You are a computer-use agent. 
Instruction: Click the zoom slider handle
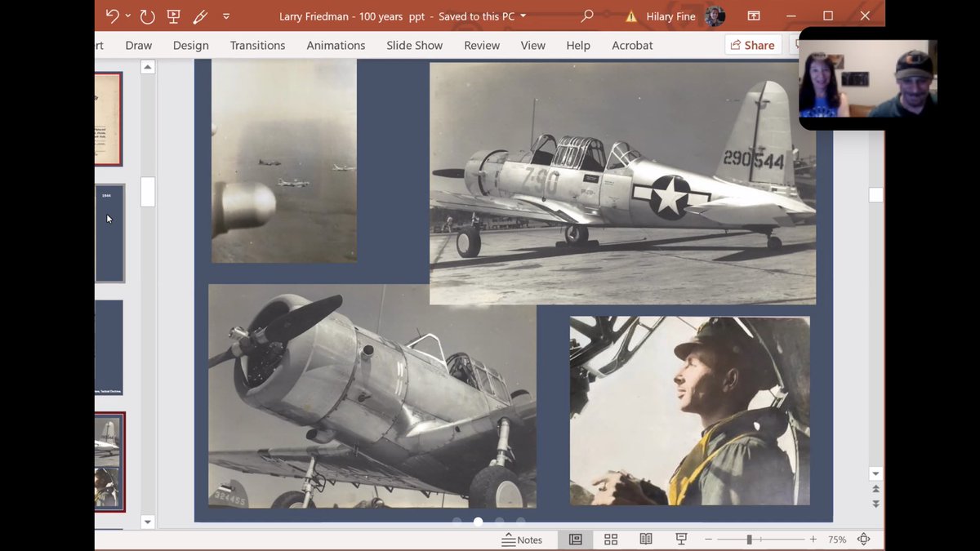click(749, 540)
